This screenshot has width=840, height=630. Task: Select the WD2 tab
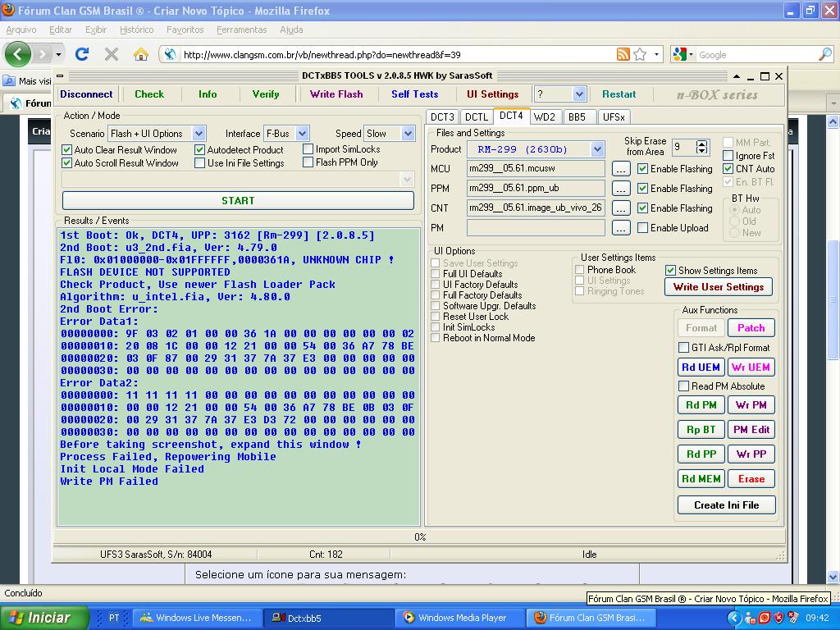pyautogui.click(x=545, y=116)
